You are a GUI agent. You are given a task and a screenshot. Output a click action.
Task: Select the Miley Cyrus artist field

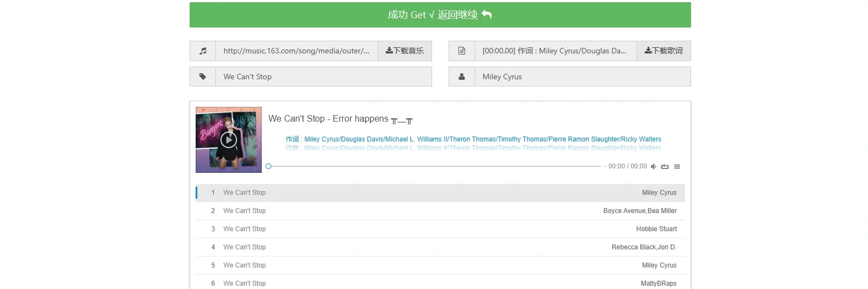(x=583, y=77)
